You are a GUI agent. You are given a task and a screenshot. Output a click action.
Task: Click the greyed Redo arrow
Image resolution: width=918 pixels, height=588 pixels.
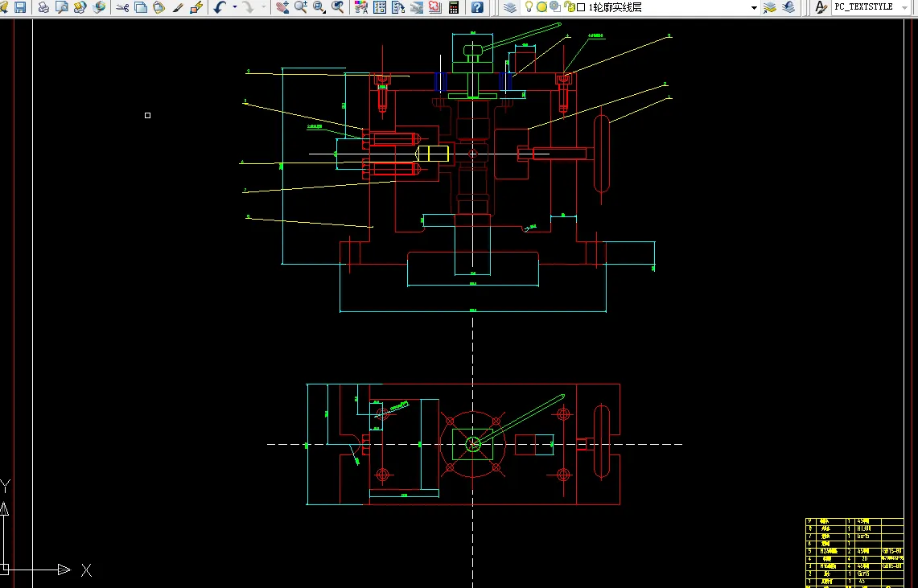coord(249,7)
